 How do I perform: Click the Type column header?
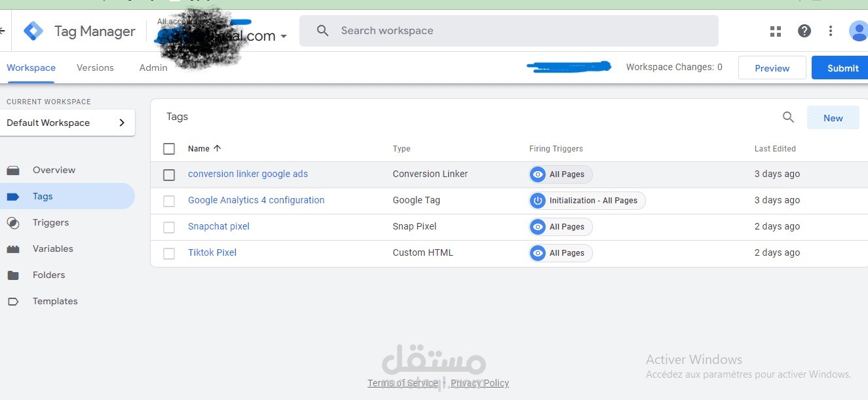[402, 149]
